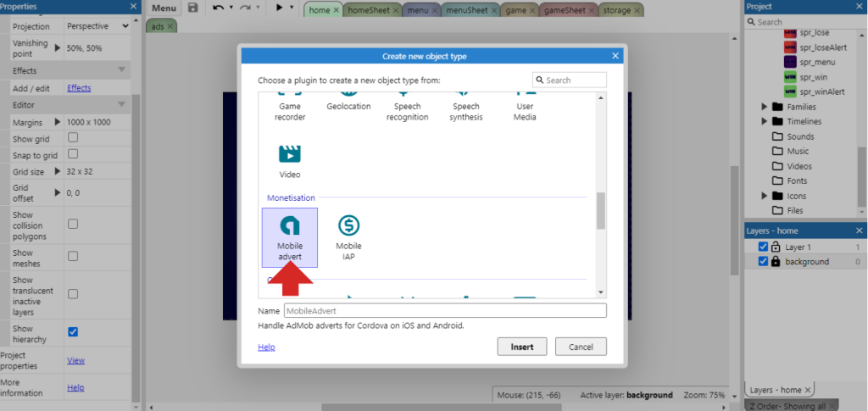868x411 pixels.
Task: Enable the Show grid checkbox
Action: [x=73, y=137]
